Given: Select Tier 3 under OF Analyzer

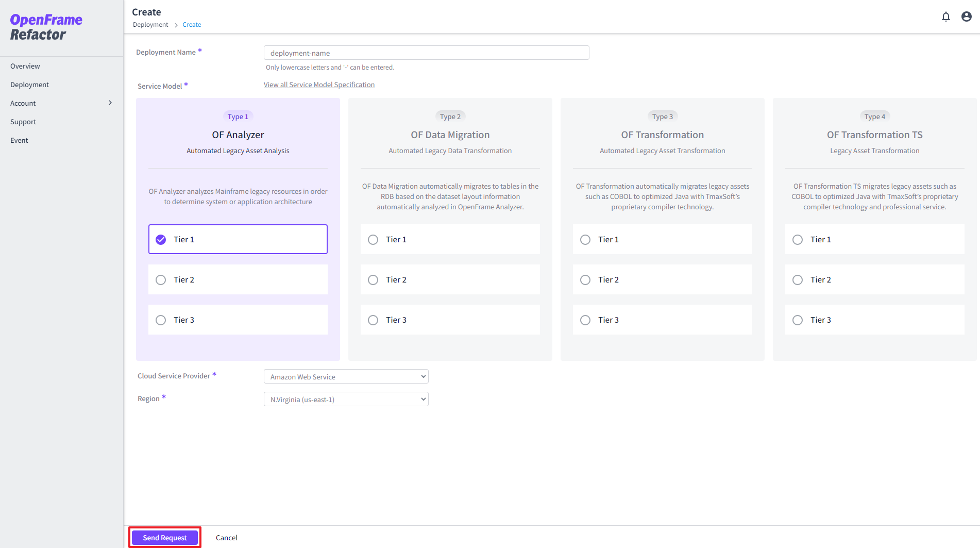Looking at the screenshot, I should tap(161, 320).
